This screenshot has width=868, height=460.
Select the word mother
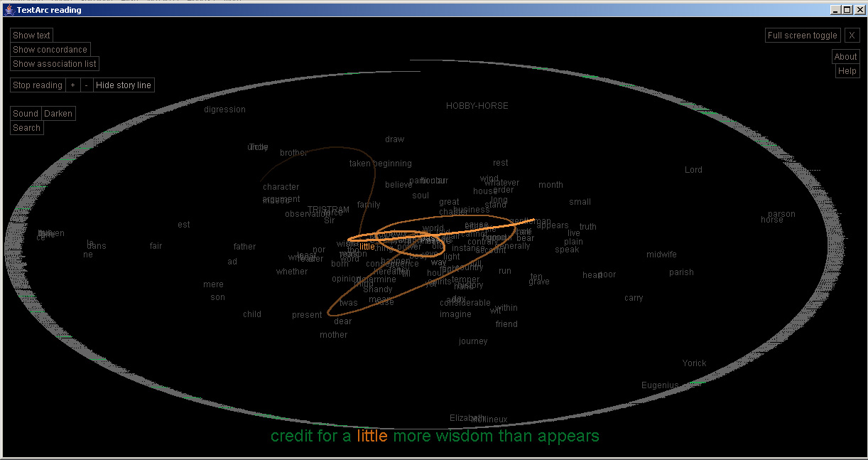coord(333,335)
